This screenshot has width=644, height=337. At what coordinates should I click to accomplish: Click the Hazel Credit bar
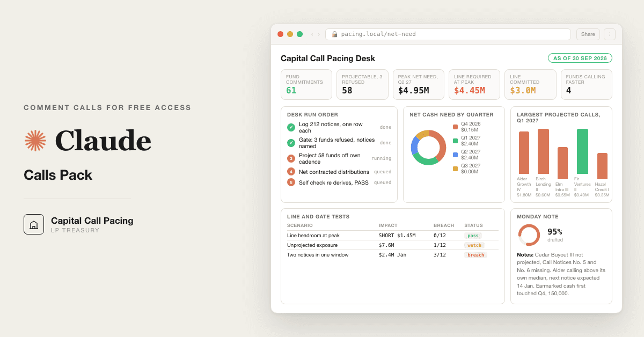pyautogui.click(x=602, y=166)
